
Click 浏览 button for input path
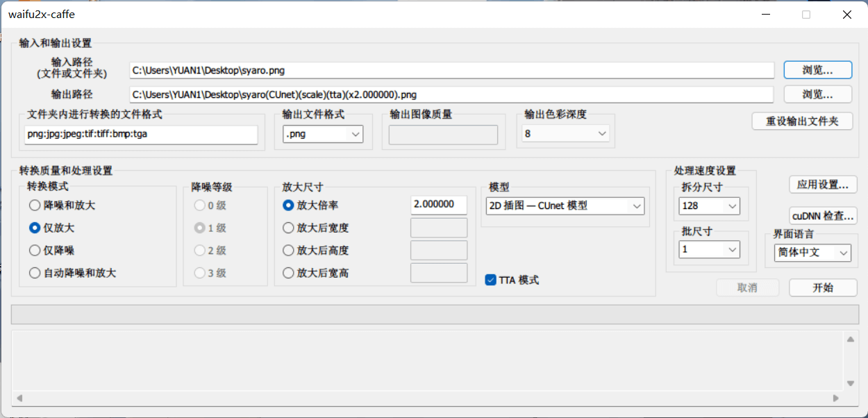(x=818, y=70)
